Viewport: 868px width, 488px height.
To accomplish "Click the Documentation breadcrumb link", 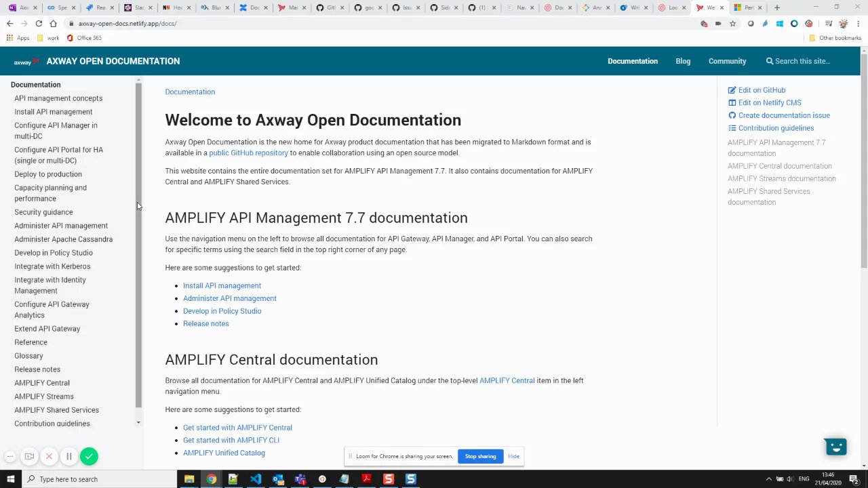I will (x=190, y=92).
